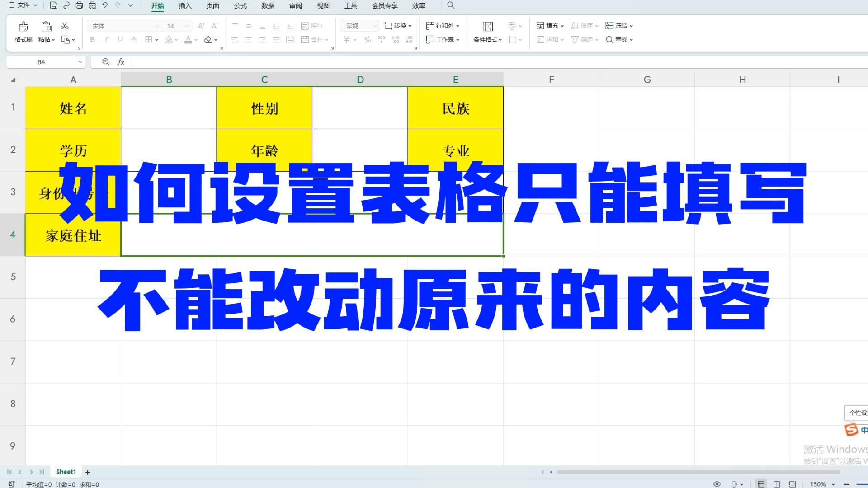Click the Format Painter (格式刷) brush icon
868x488 pixels.
tap(24, 26)
